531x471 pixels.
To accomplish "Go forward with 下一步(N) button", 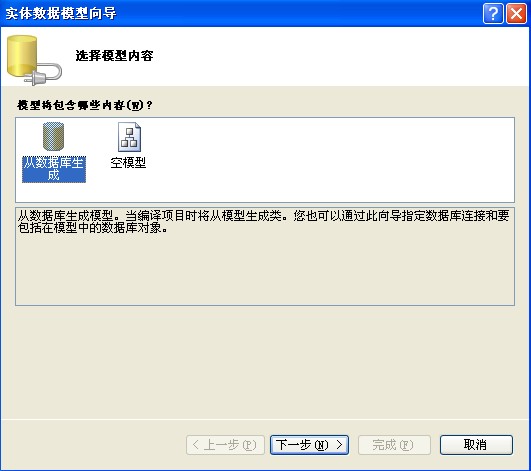I will [x=309, y=445].
